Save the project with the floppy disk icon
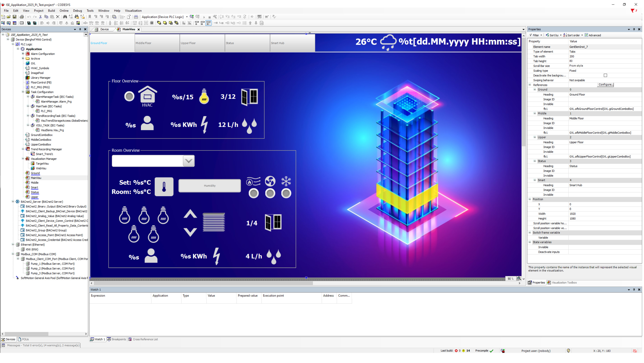 click(x=14, y=17)
